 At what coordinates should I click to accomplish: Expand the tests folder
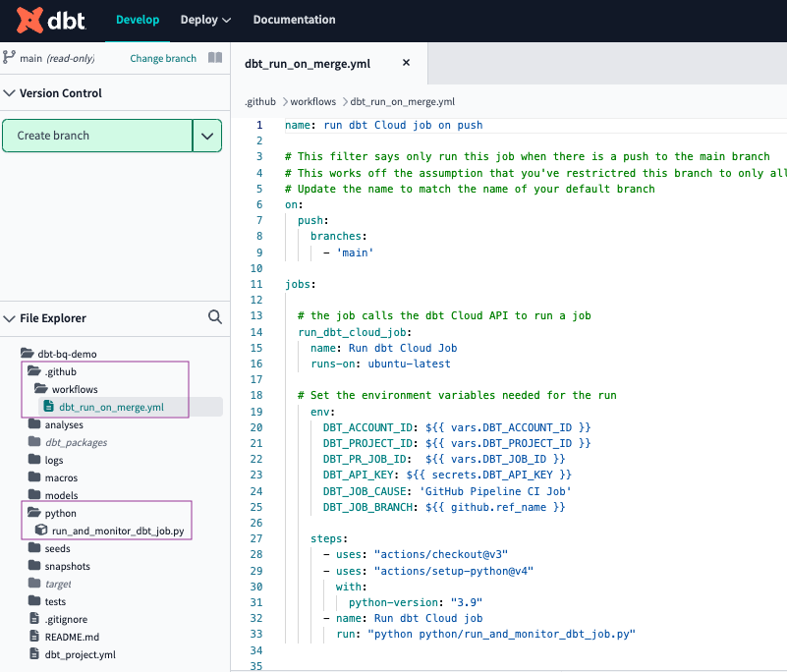click(47, 601)
